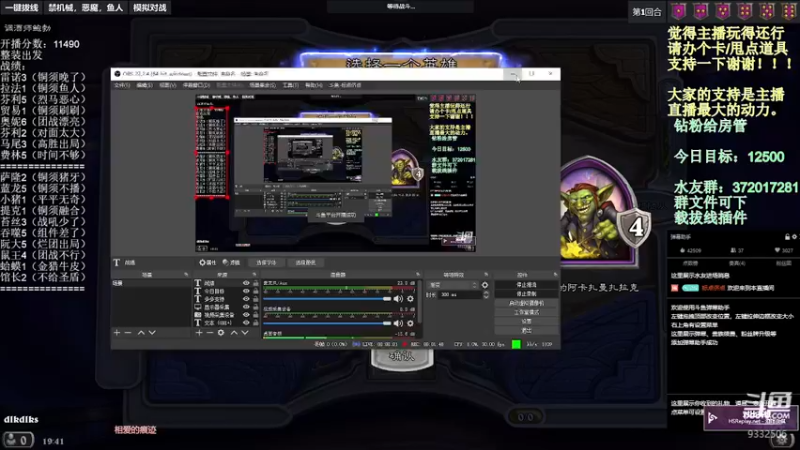This screenshot has height=450, width=800.
Task: Mute the 麦克风/Aux mixer channel
Action: (x=398, y=299)
